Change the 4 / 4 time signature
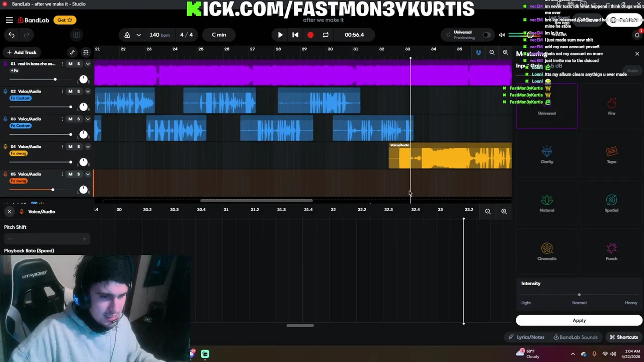644x362 pixels. point(186,35)
